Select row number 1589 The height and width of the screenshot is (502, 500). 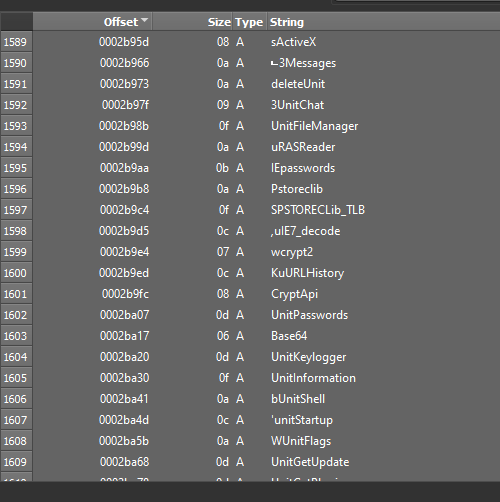pyautogui.click(x=16, y=42)
